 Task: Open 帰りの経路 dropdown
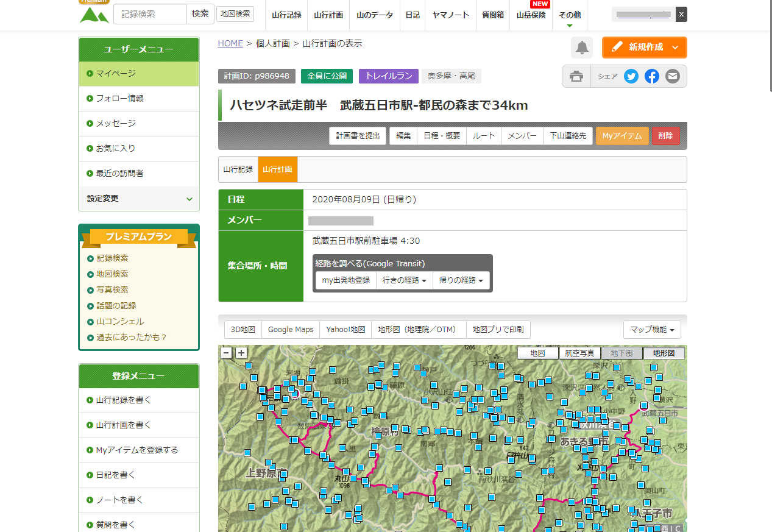coord(461,280)
